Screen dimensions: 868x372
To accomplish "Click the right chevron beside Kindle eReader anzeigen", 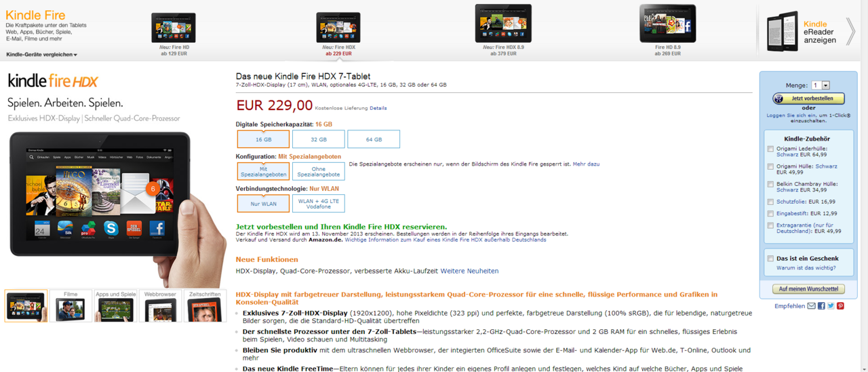I will click(x=850, y=31).
